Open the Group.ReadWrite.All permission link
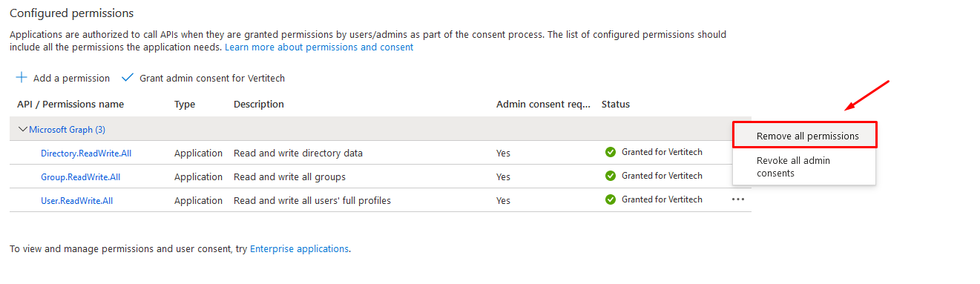The image size is (980, 284). [x=80, y=176]
